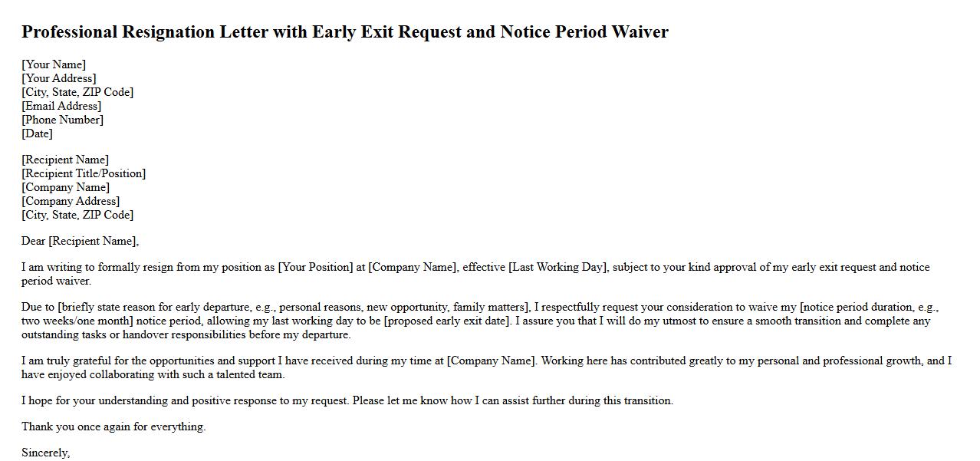Click the [Company Address] placeholder
The height and width of the screenshot is (461, 980).
(71, 201)
